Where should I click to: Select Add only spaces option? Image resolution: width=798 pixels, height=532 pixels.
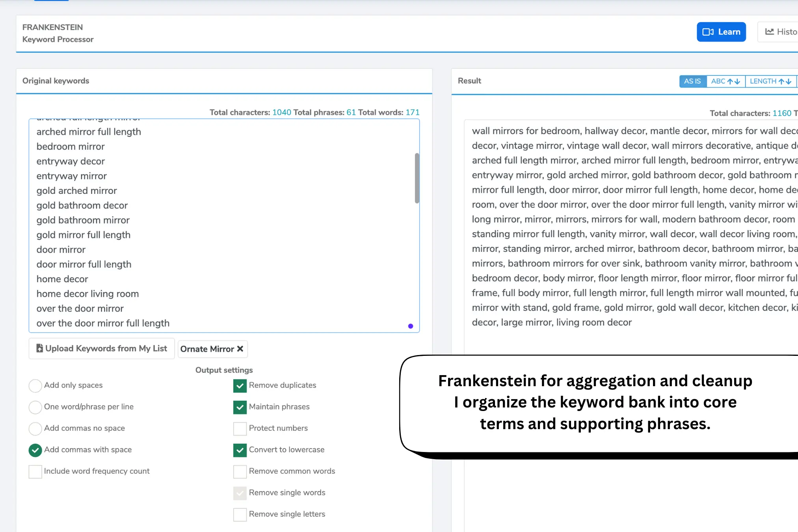click(x=35, y=385)
